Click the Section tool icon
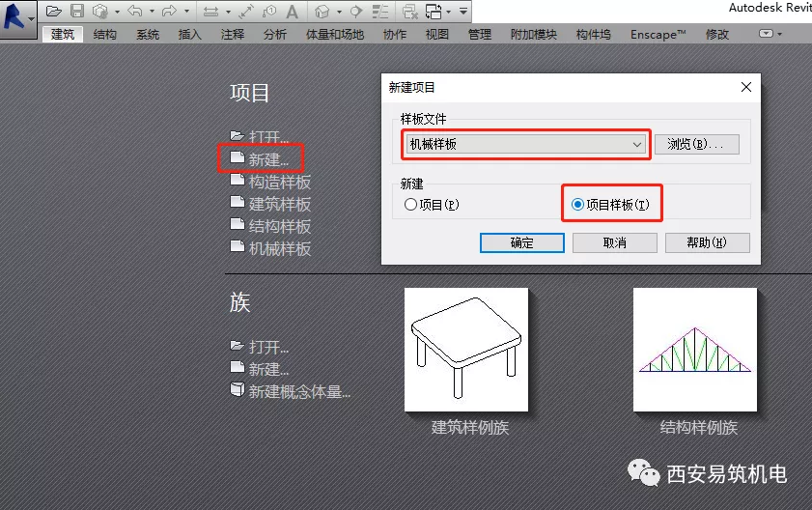Screen dimensions: 812x510 click(356, 11)
